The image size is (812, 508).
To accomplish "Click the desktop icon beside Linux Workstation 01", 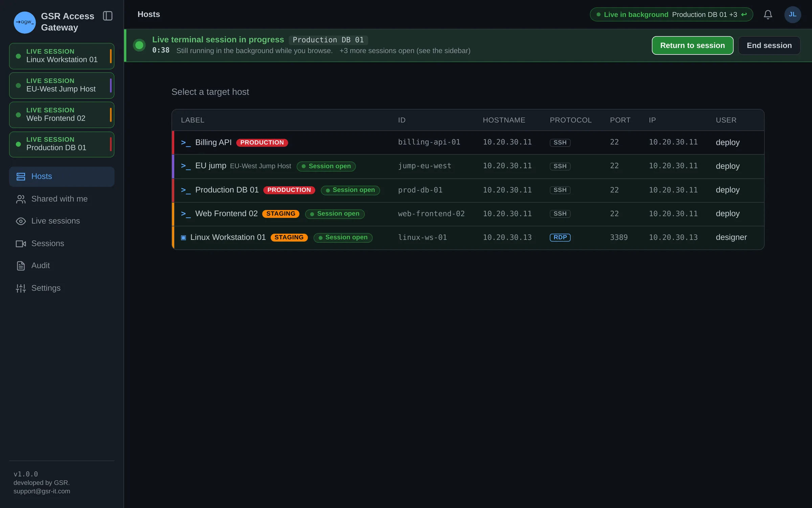I will [183, 238].
